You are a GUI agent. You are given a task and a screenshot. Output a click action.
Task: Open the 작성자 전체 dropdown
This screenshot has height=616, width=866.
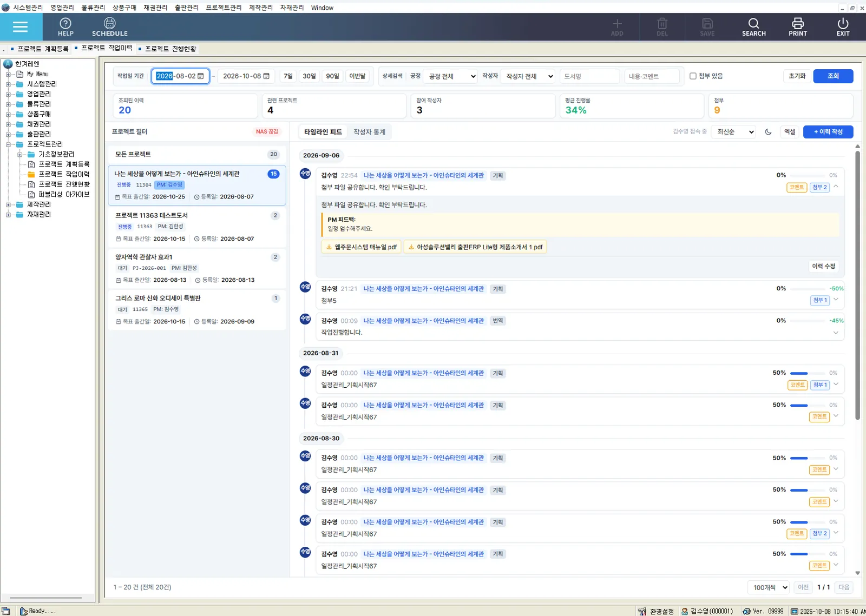click(x=528, y=76)
